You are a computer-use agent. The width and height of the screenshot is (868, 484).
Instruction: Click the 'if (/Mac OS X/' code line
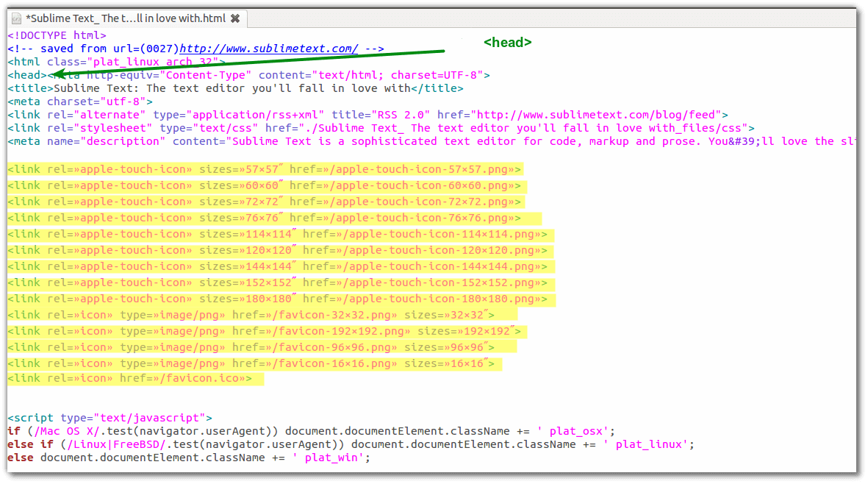coord(311,431)
